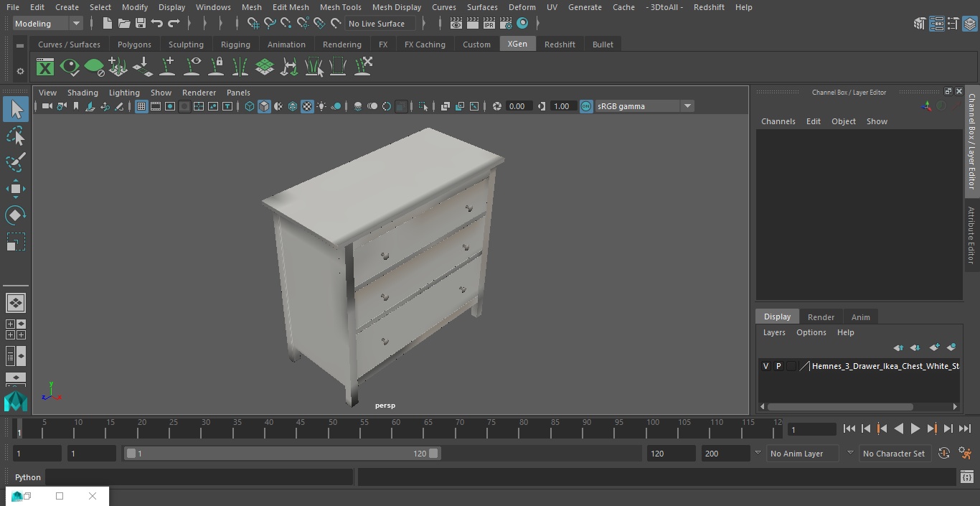Viewport: 980px width, 506px height.
Task: Click the Python command line input
Action: point(199,477)
